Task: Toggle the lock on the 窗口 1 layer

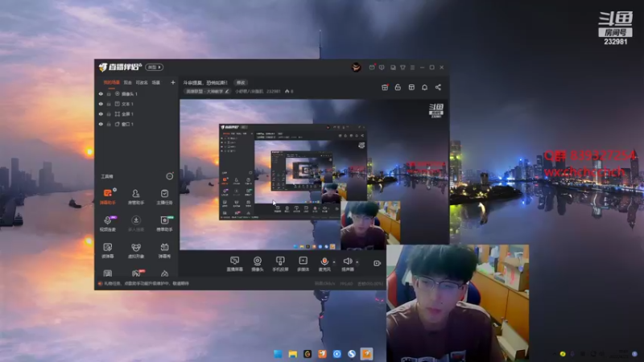Action: 109,124
